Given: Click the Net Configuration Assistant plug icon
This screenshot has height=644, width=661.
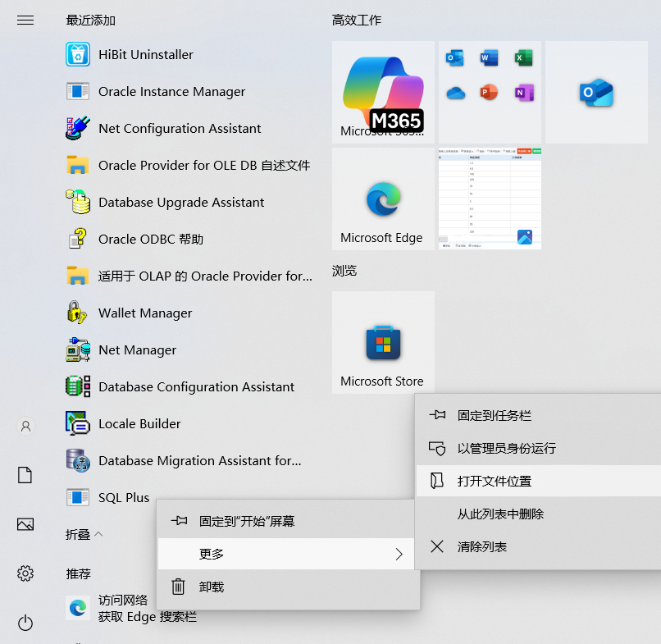Looking at the screenshot, I should 78,128.
